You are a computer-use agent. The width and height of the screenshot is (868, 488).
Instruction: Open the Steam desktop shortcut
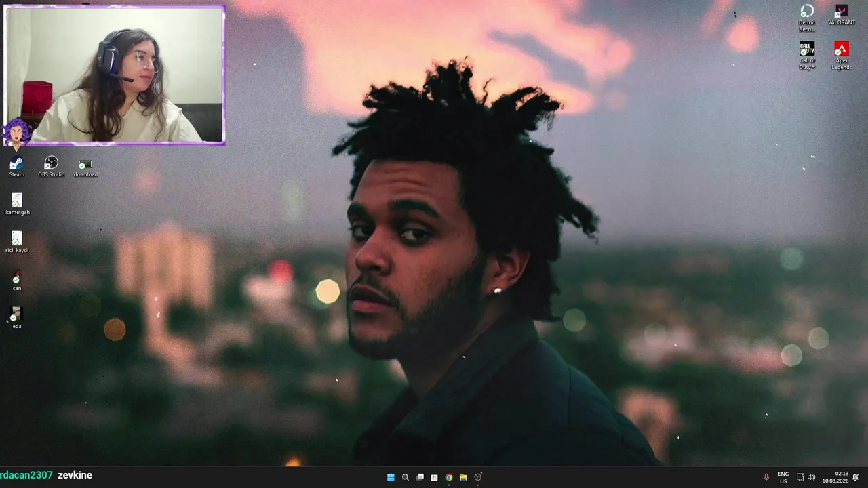[17, 167]
